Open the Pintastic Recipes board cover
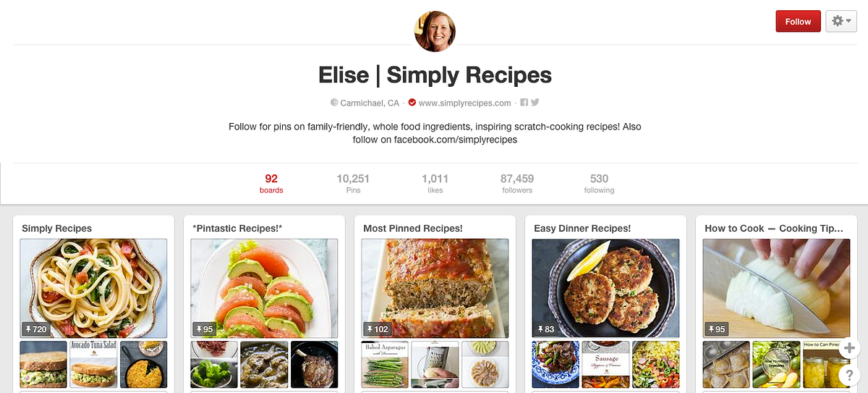 [x=264, y=289]
